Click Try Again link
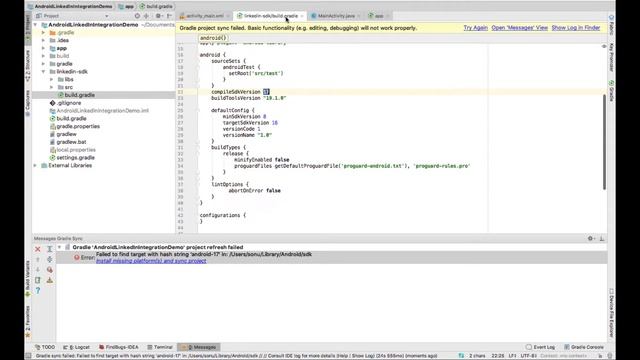This screenshot has width=640, height=360. coord(476,28)
